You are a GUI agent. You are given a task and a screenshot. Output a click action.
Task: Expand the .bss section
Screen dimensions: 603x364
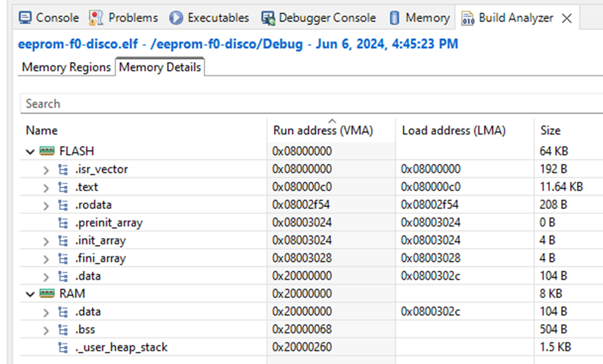pyautogui.click(x=46, y=330)
